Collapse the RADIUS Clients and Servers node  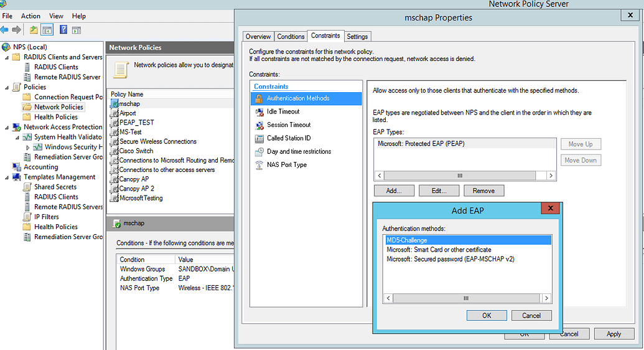pos(7,57)
